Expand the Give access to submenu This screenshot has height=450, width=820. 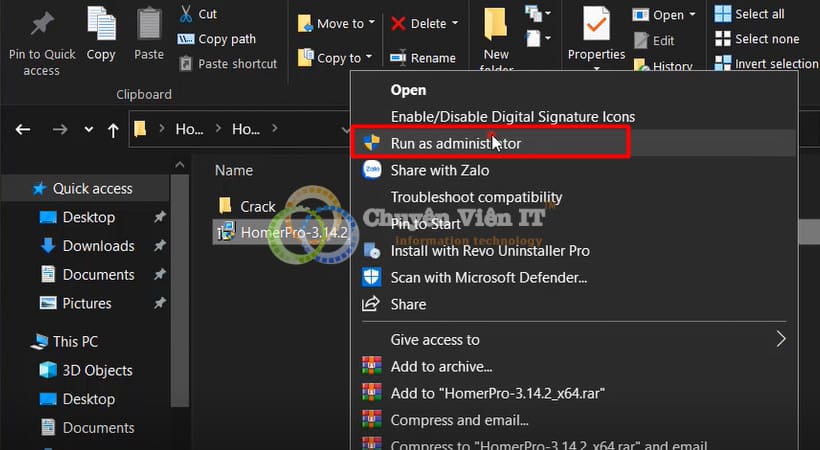574,340
